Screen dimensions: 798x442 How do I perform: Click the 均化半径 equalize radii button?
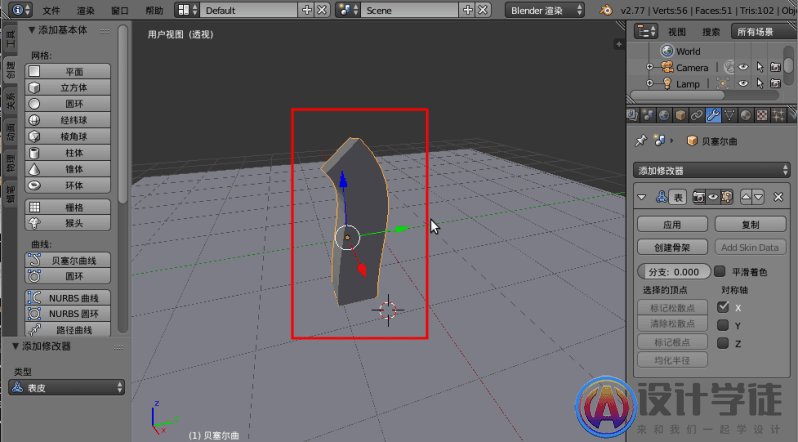(x=672, y=360)
